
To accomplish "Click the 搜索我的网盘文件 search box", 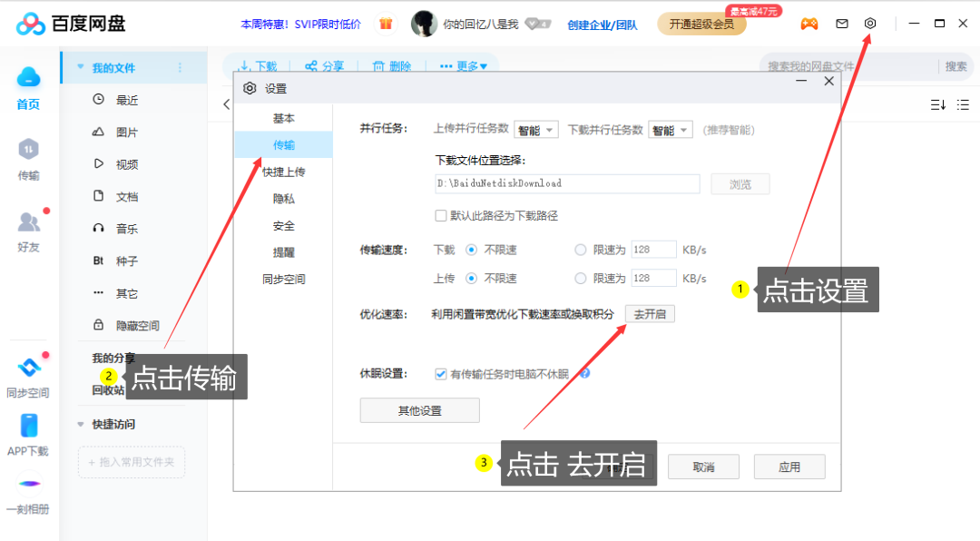I will (848, 66).
